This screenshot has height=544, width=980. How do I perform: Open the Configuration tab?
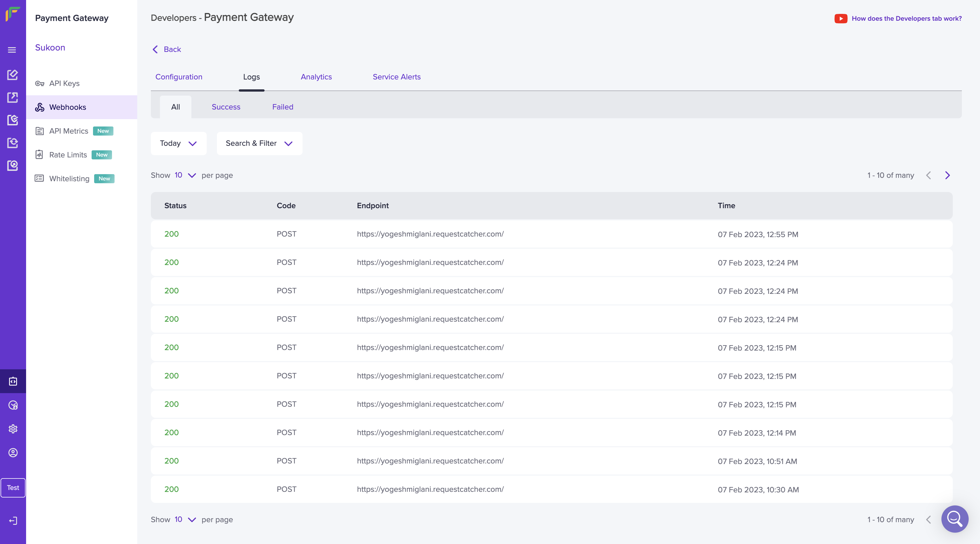[x=178, y=77]
